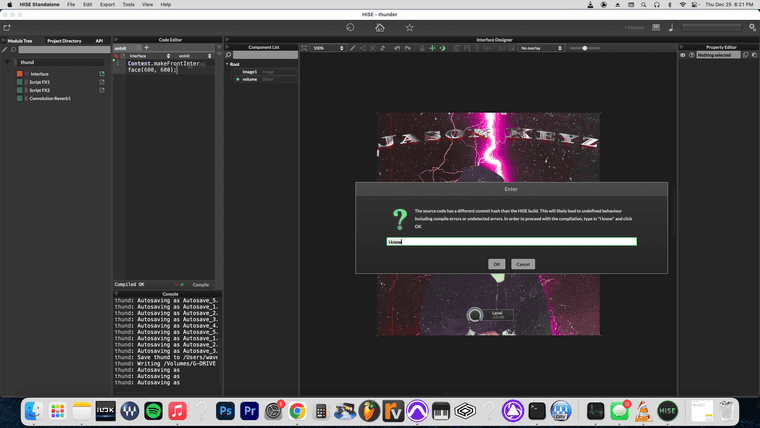This screenshot has width=760, height=428.
Task: Click the paste icon at Property Editor right
Action: pyautogui.click(x=754, y=55)
